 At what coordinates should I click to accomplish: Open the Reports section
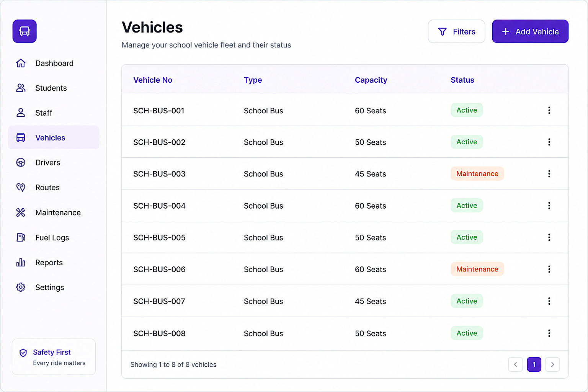(54, 263)
